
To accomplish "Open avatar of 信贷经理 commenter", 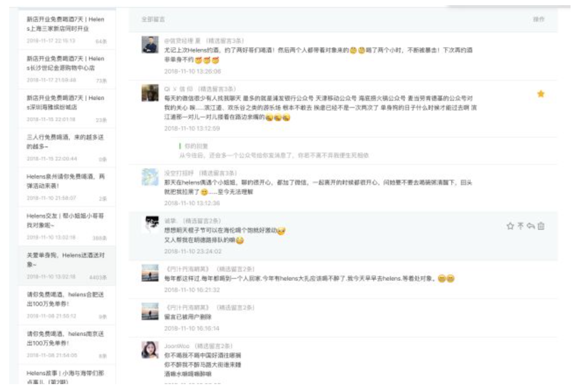I will pos(150,45).
